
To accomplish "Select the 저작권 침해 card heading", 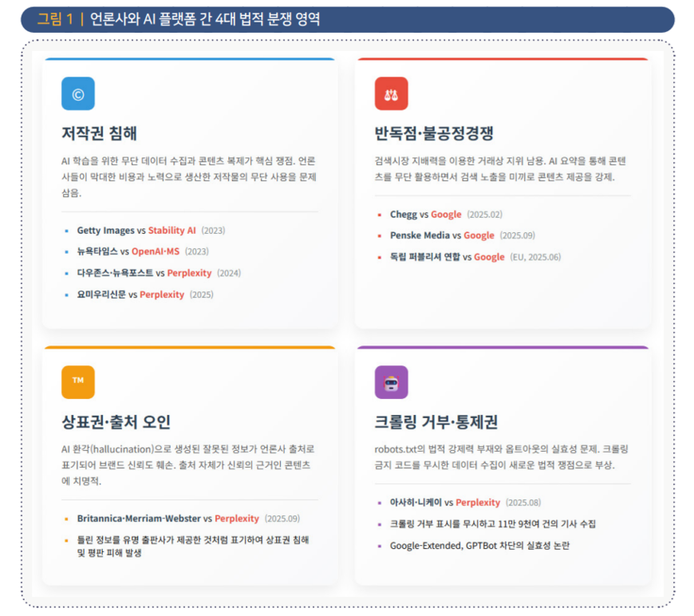I will 104,132.
